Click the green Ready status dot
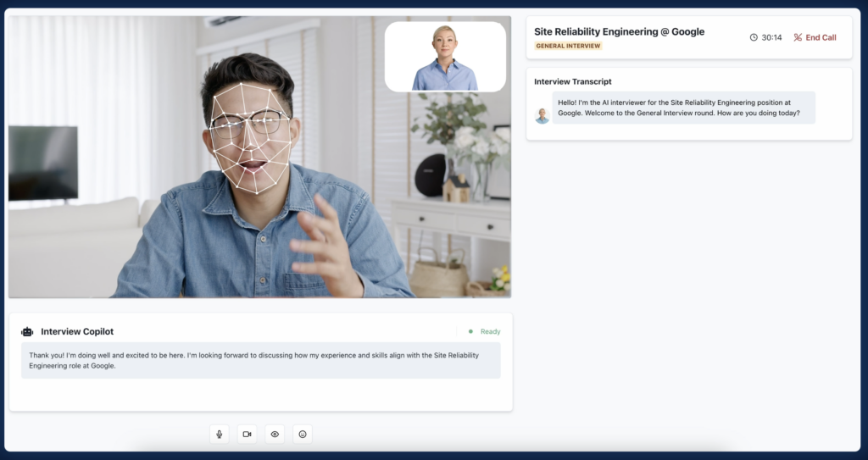Viewport: 868px width, 460px height. (x=470, y=331)
